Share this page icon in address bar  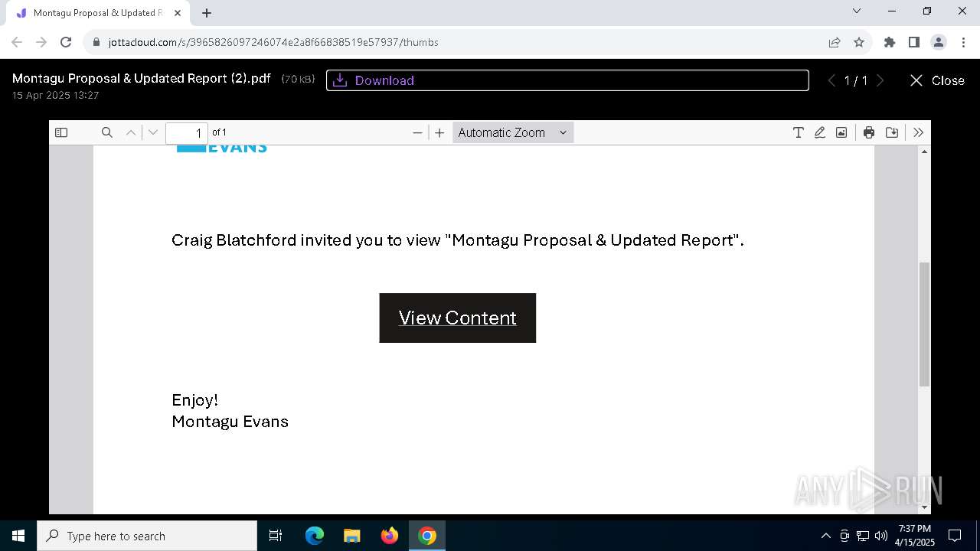click(835, 42)
